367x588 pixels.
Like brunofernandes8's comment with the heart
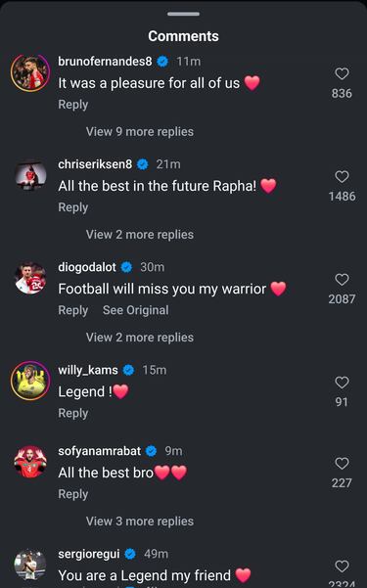[x=342, y=73]
